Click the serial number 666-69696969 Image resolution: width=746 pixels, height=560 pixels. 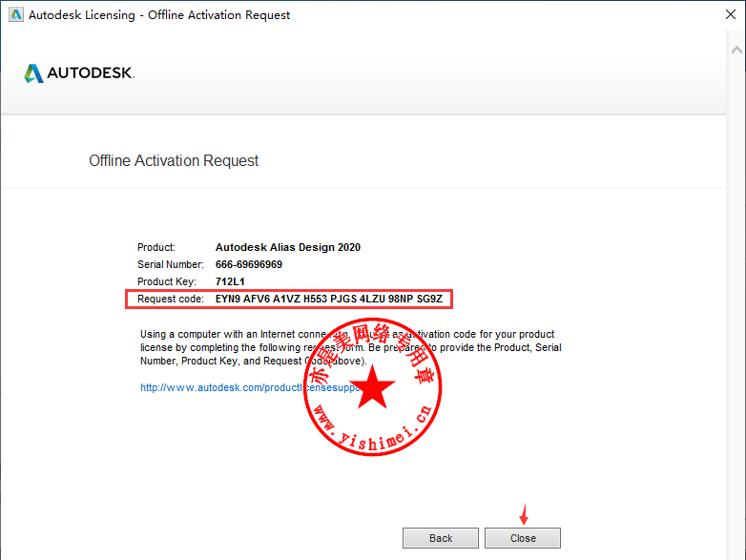[248, 264]
